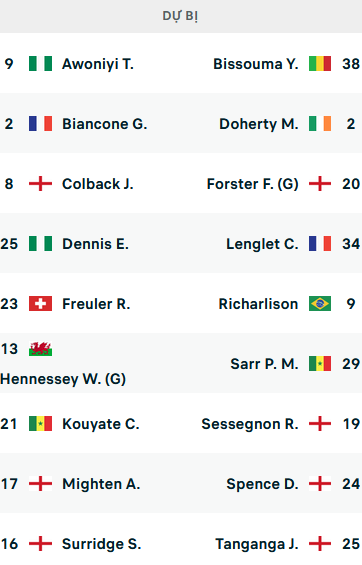Click Tanganga J. player name
Screen dimensions: 362x565
(257, 544)
